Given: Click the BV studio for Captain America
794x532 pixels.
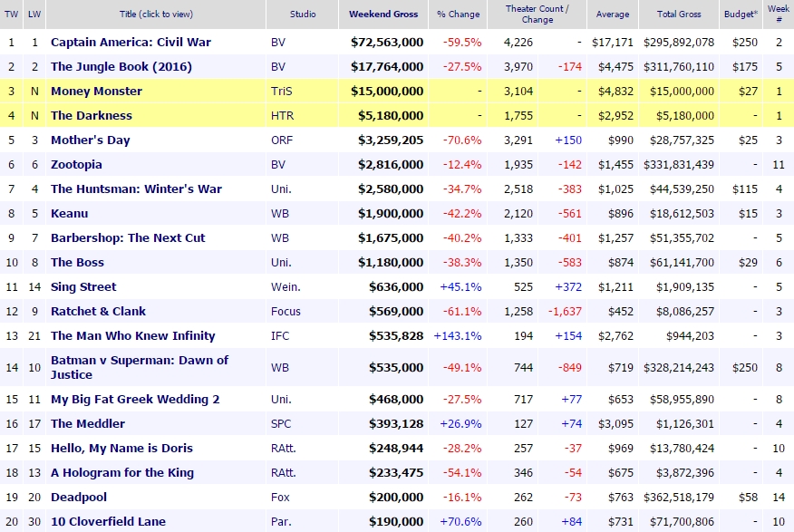Looking at the screenshot, I should [278, 42].
